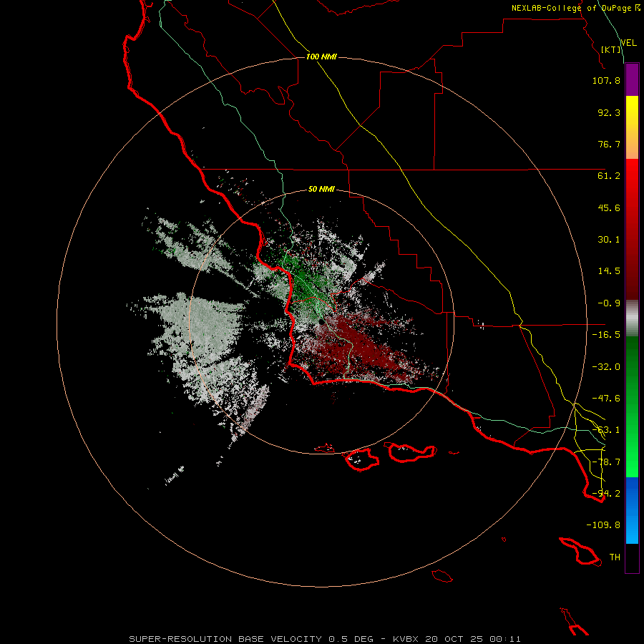The image size is (644, 644).
Task: Click the black radar site dot at map center
Action: coord(321,323)
